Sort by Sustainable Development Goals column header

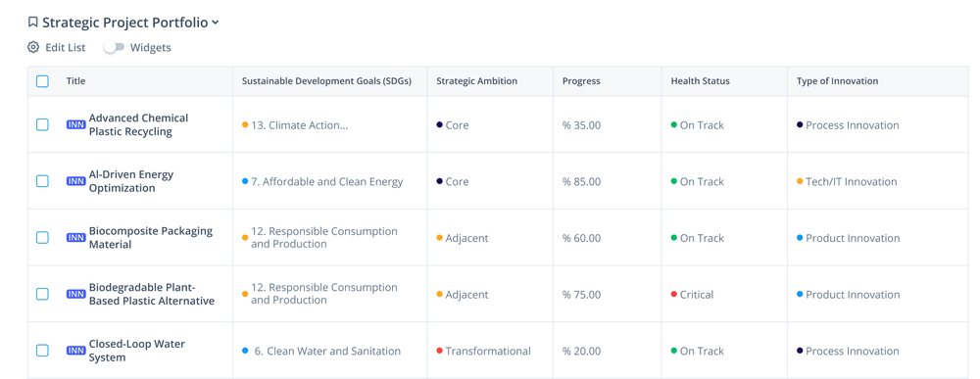tap(326, 81)
